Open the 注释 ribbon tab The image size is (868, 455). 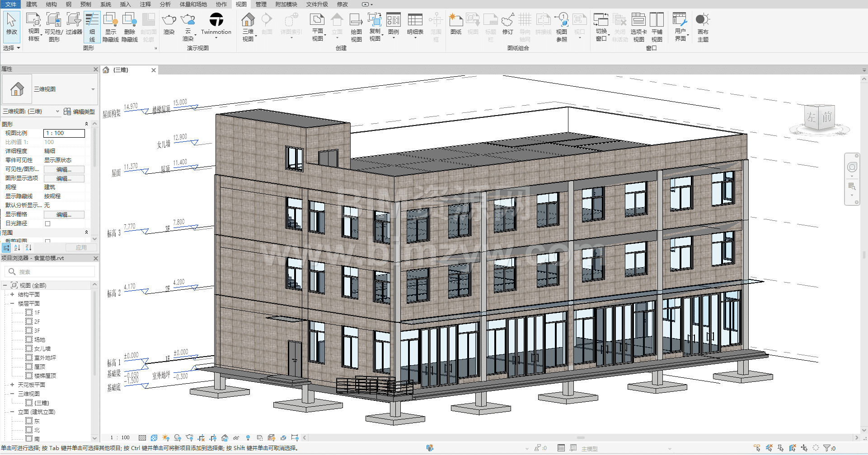coord(145,4)
